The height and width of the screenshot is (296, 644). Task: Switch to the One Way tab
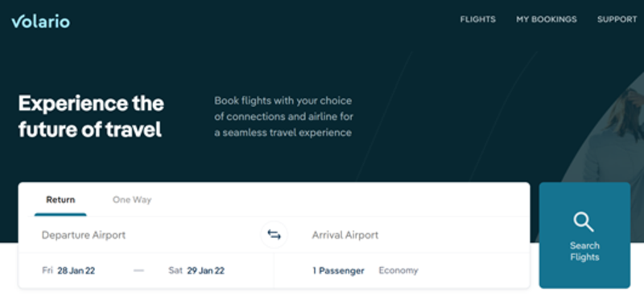coord(132,200)
